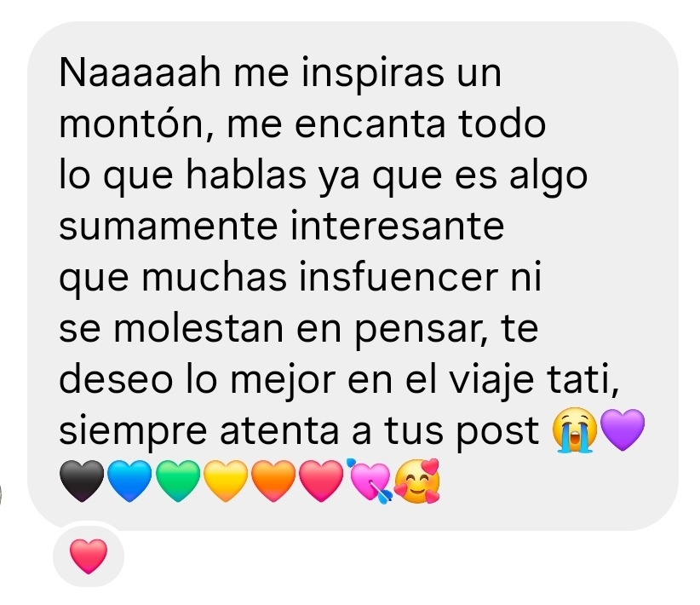Open the reaction bubble under the message

coord(89,556)
